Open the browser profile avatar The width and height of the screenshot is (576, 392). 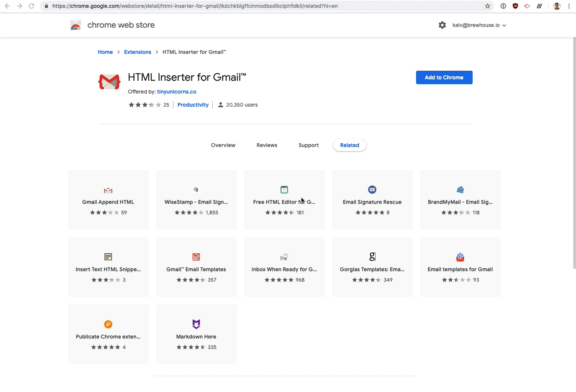[x=557, y=6]
